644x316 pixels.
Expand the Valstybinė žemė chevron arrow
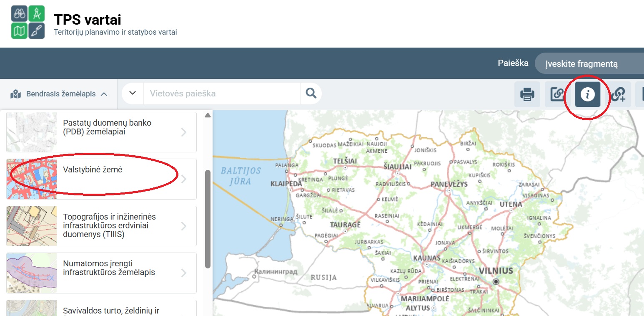tap(184, 179)
